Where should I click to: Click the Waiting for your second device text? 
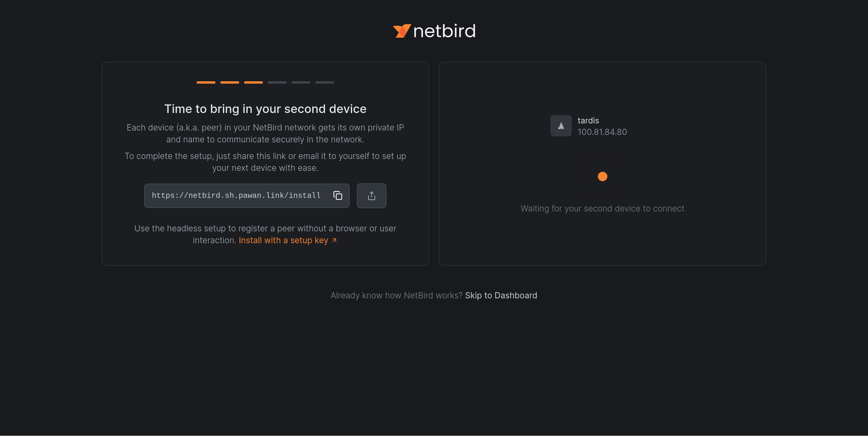[x=602, y=209]
